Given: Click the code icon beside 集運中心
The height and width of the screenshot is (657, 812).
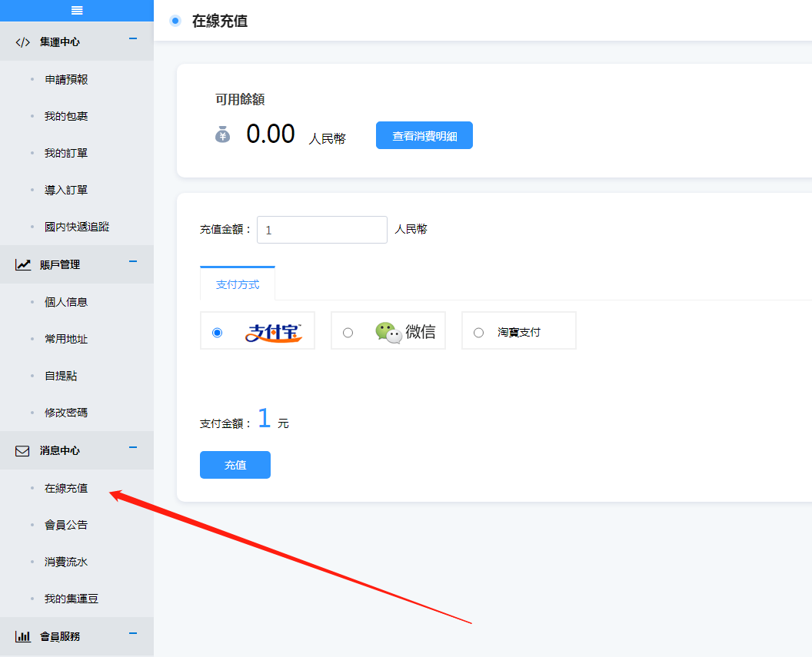Looking at the screenshot, I should (x=22, y=42).
